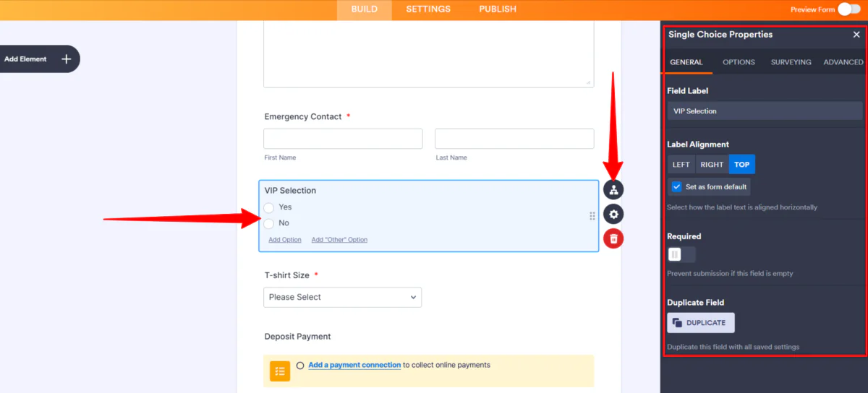Go to the Advanced properties tab
The height and width of the screenshot is (393, 868).
843,62
